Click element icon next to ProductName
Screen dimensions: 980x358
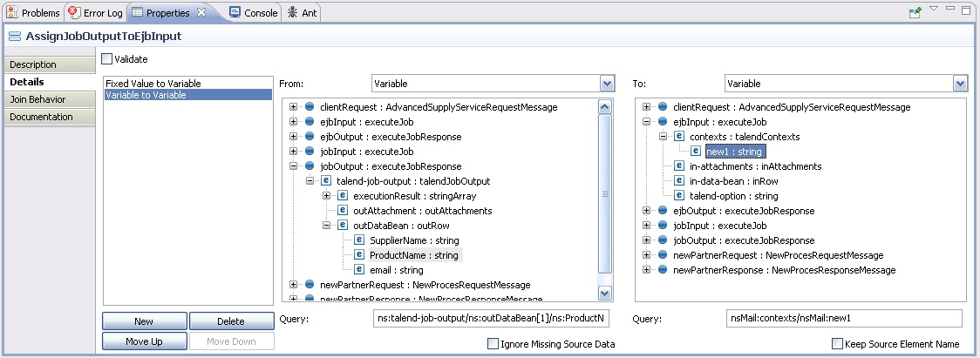point(358,255)
